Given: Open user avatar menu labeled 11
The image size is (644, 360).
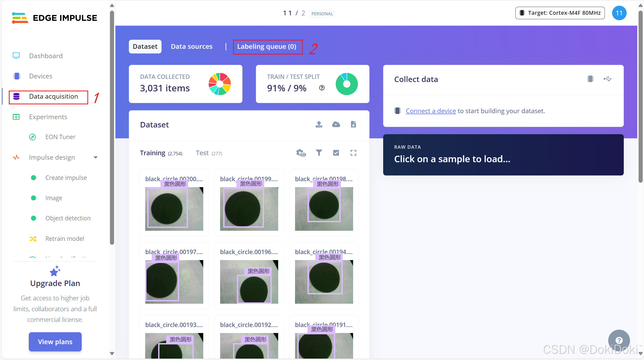Looking at the screenshot, I should (x=619, y=13).
